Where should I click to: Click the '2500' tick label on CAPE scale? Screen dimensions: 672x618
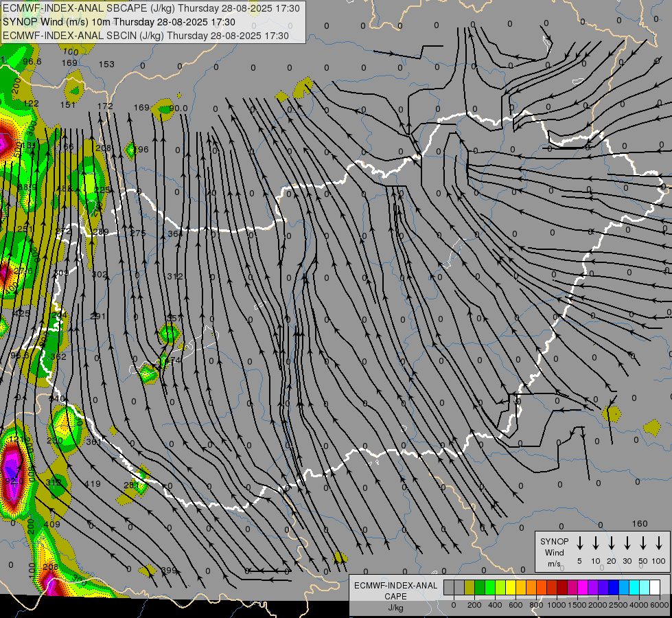pyautogui.click(x=618, y=605)
